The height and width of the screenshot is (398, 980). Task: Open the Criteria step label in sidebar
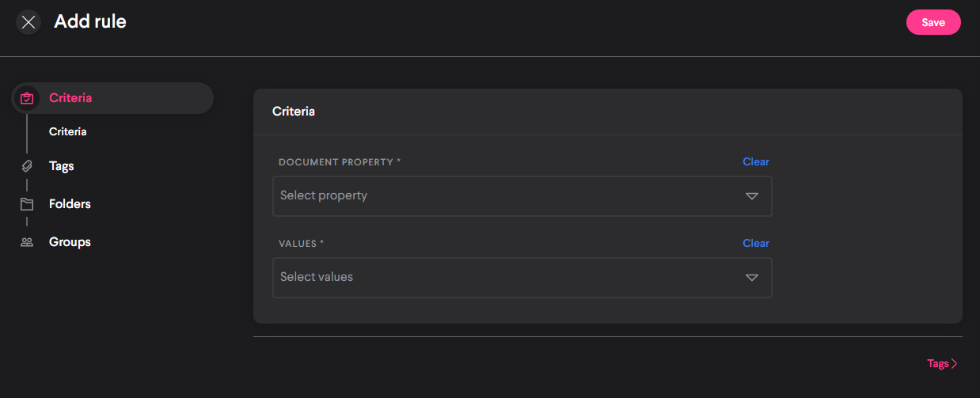pyautogui.click(x=70, y=98)
